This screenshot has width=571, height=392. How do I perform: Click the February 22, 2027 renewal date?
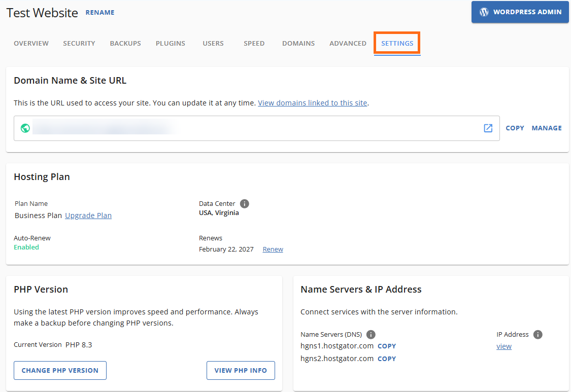(226, 250)
